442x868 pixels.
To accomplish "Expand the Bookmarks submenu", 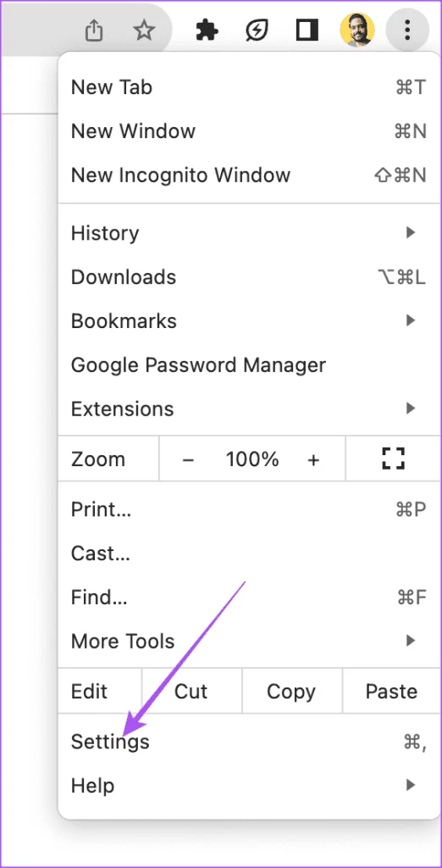I will [x=249, y=320].
